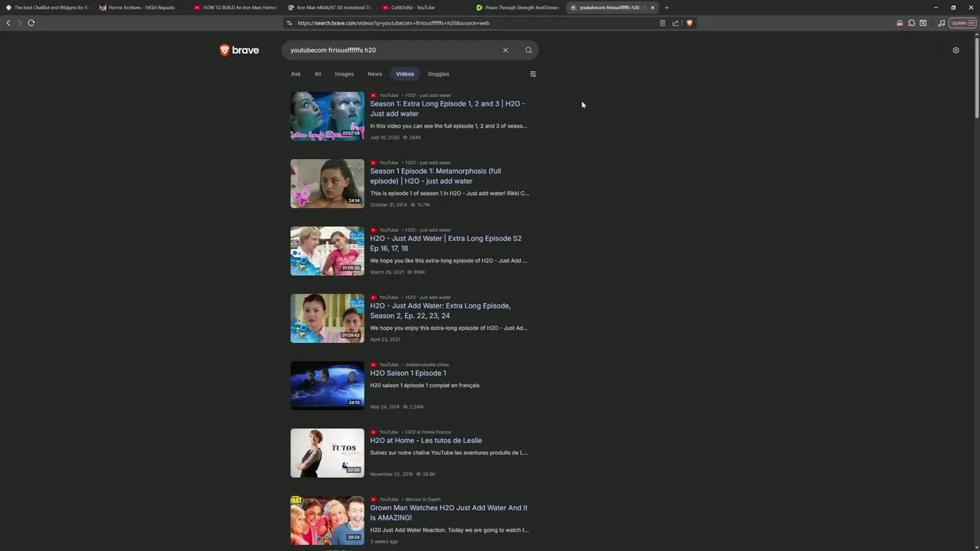Open 'Season 1: Extra Long Episode 1, 2 and 3' link
The image size is (980, 551).
[x=447, y=109]
